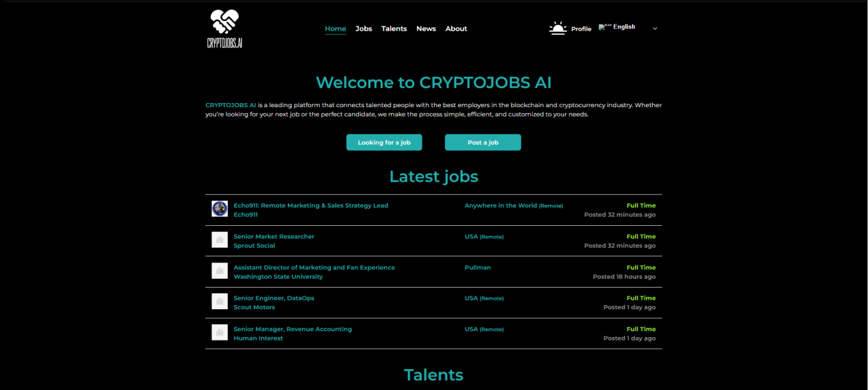The image size is (868, 390).
Task: Click the Pullman location text
Action: pyautogui.click(x=477, y=267)
